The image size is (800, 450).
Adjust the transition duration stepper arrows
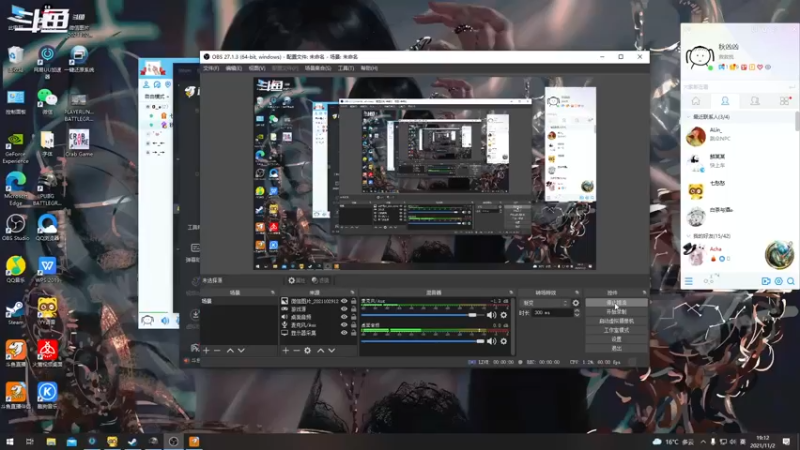pos(577,313)
